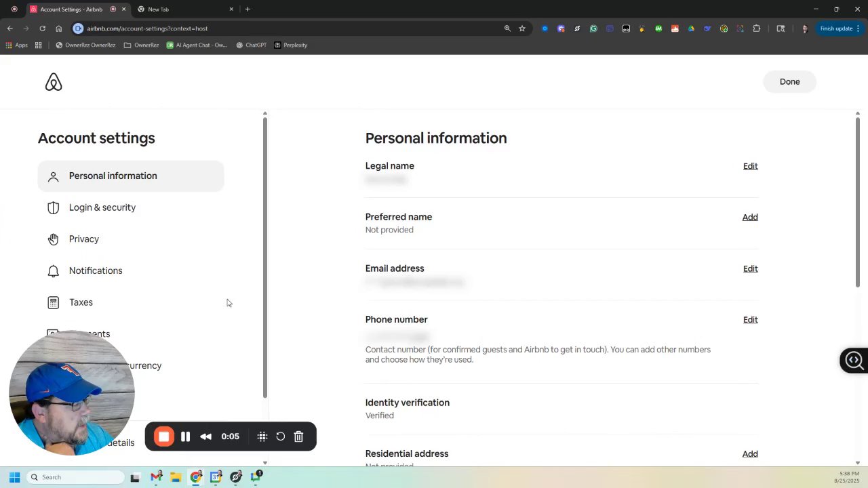
Task: Click the webcam bubble thumbnail
Action: tap(72, 393)
